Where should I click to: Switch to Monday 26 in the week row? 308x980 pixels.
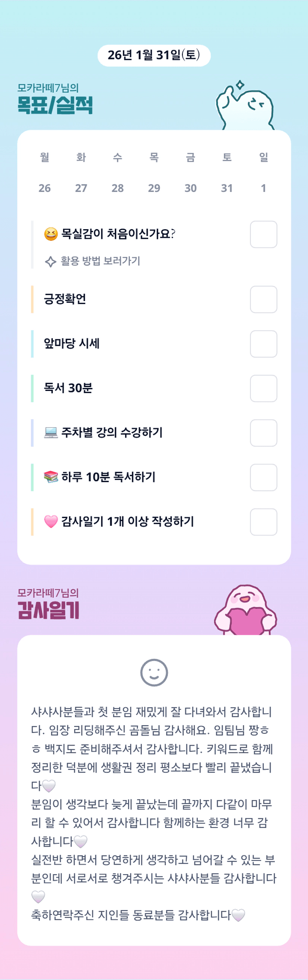(x=44, y=188)
